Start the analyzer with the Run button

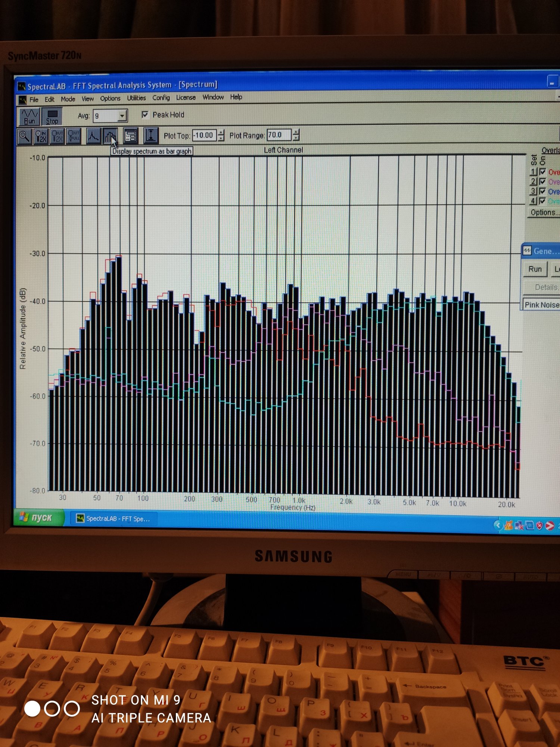[29, 117]
